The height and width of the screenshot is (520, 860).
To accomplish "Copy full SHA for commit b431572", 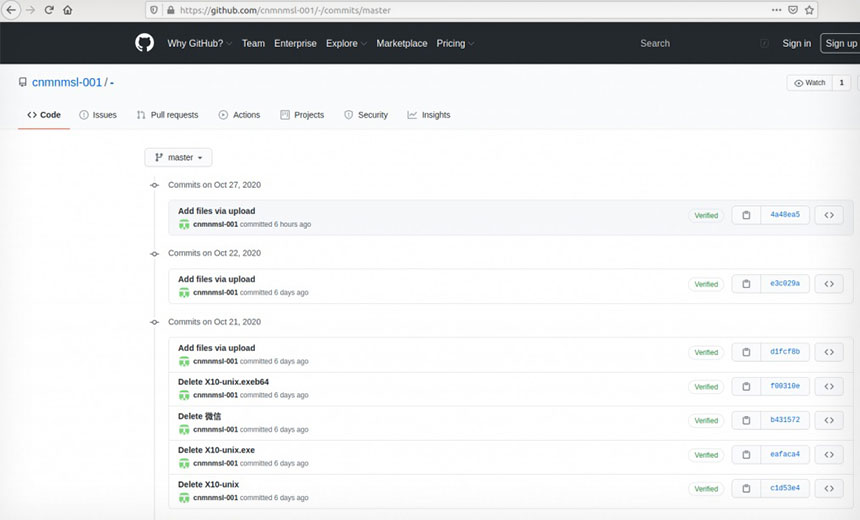I will [746, 420].
